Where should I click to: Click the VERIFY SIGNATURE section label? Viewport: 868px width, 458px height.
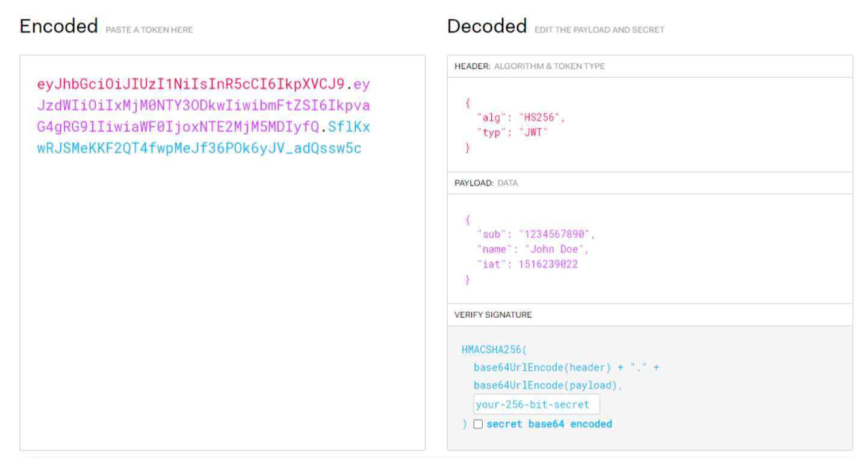493,315
